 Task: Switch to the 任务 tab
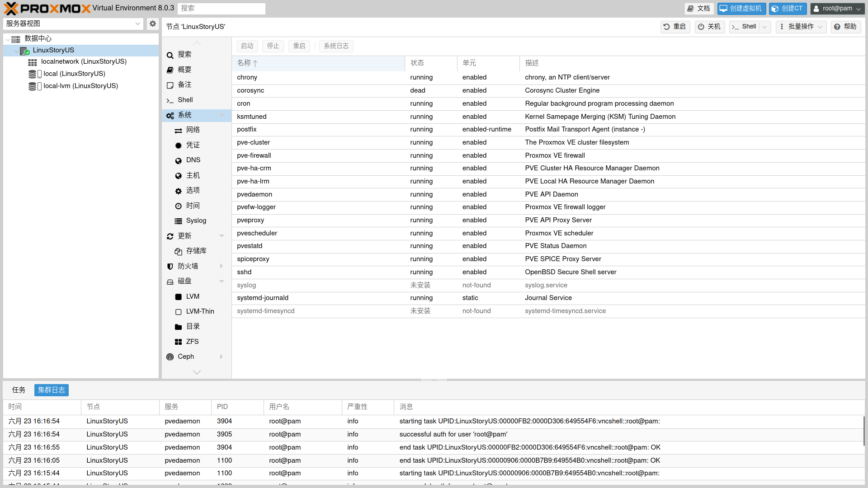(19, 390)
